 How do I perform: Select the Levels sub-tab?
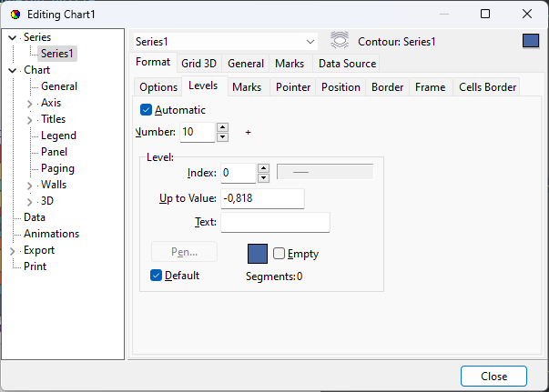click(x=203, y=85)
